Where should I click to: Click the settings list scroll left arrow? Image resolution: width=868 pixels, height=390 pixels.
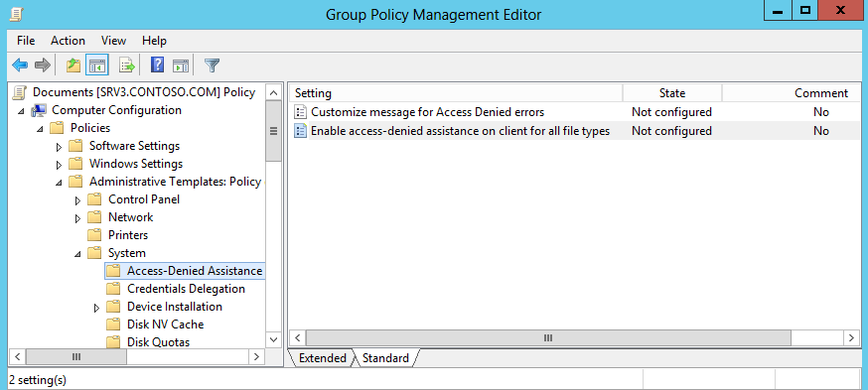(298, 338)
